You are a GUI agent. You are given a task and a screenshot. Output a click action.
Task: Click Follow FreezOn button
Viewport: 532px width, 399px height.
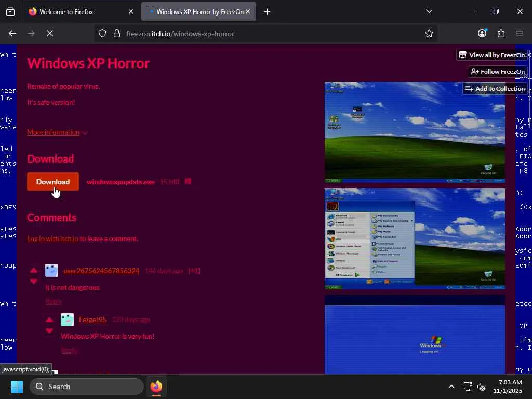click(498, 72)
